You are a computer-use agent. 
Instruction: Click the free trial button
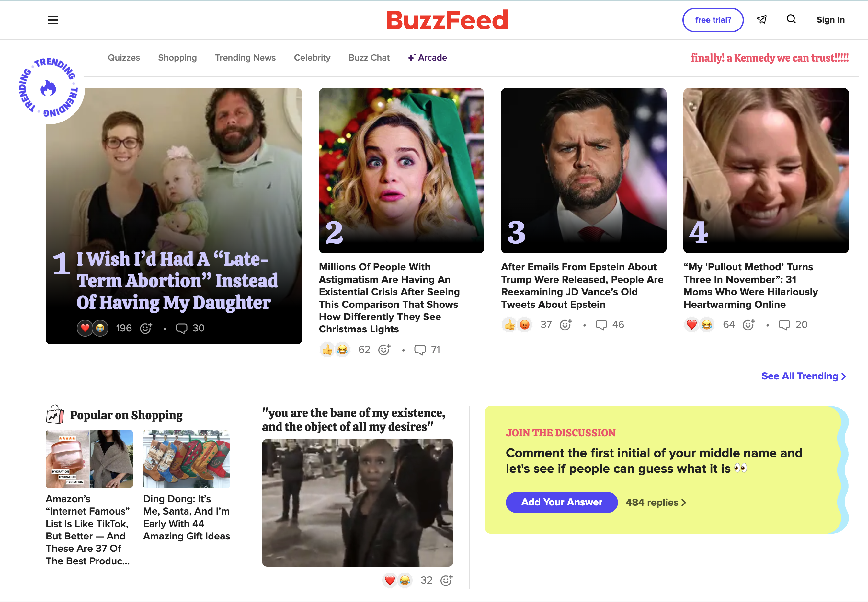[x=713, y=20]
